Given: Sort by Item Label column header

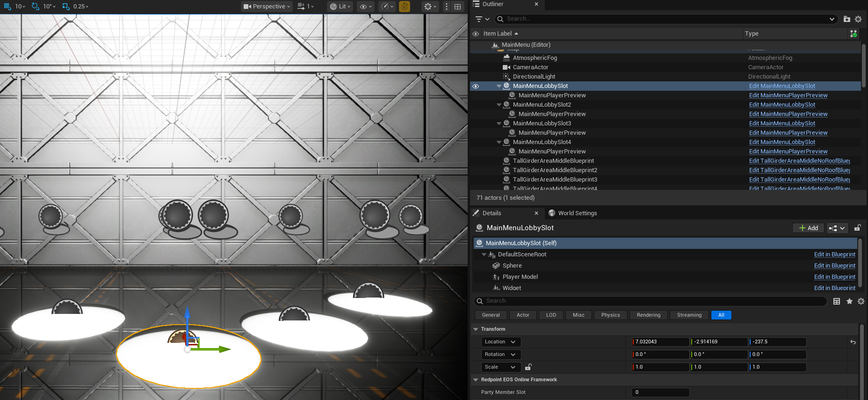Looking at the screenshot, I should (613, 34).
